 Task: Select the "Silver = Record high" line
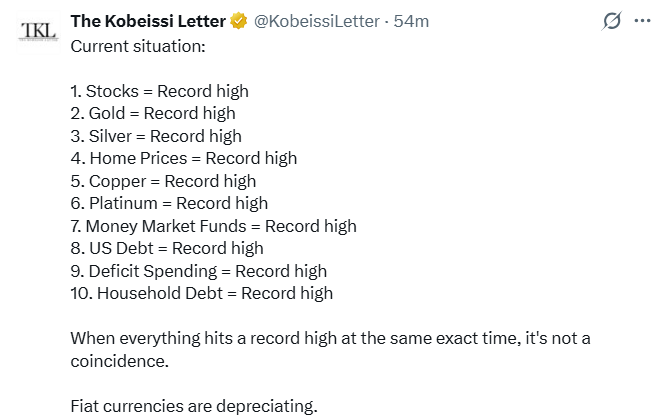[156, 136]
